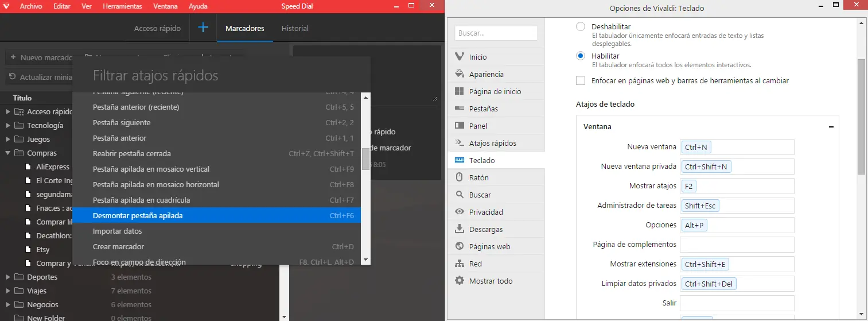
Task: Click the empty Salir shortcut field
Action: pos(737,303)
